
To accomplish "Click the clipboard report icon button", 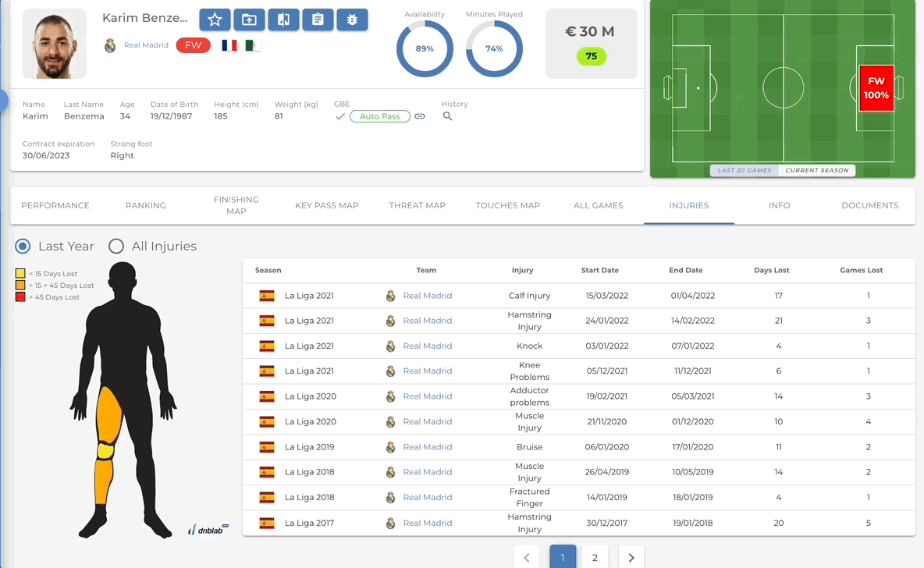I will (x=318, y=20).
